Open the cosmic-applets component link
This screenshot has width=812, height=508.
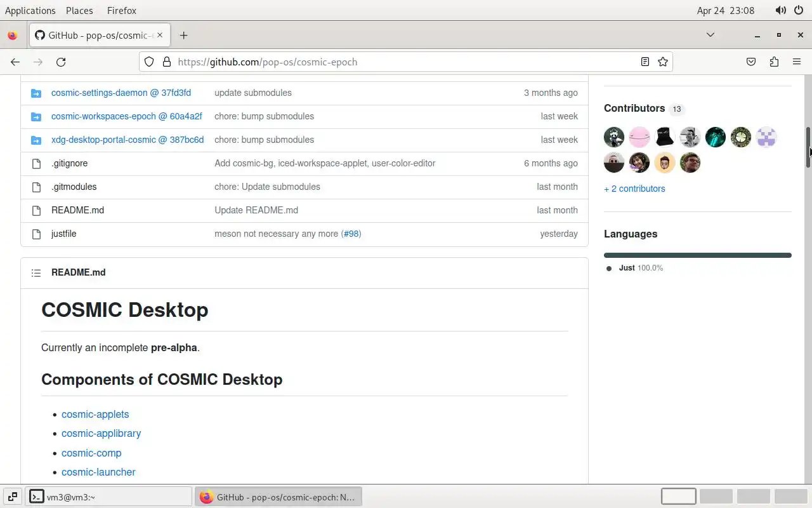point(95,414)
